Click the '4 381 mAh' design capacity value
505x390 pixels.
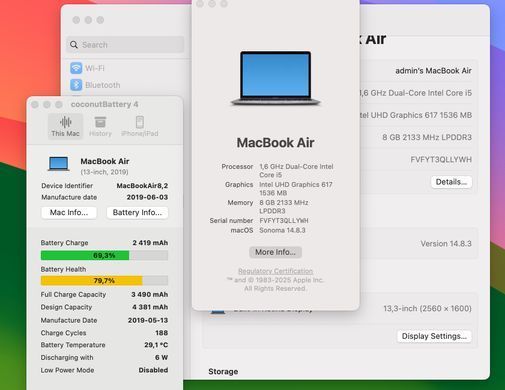(x=150, y=307)
